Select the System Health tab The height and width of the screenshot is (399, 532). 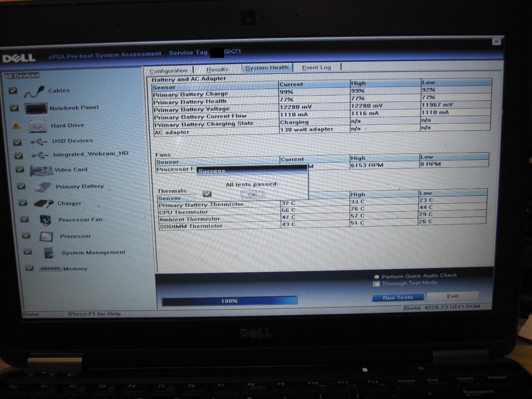tap(267, 68)
